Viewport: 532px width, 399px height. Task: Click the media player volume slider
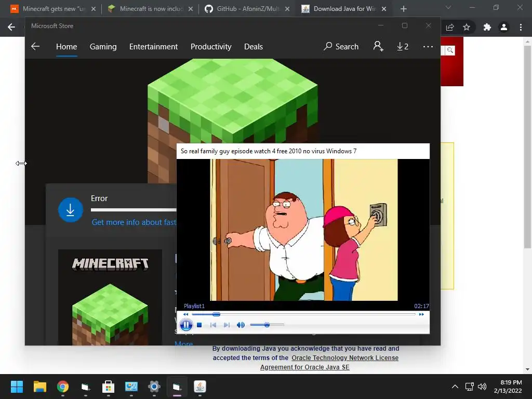pos(267,325)
